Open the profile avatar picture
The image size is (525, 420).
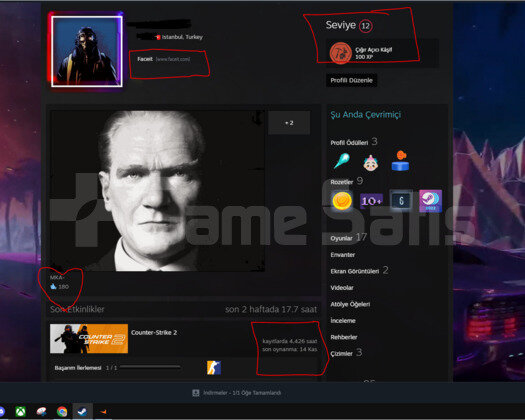point(87,51)
